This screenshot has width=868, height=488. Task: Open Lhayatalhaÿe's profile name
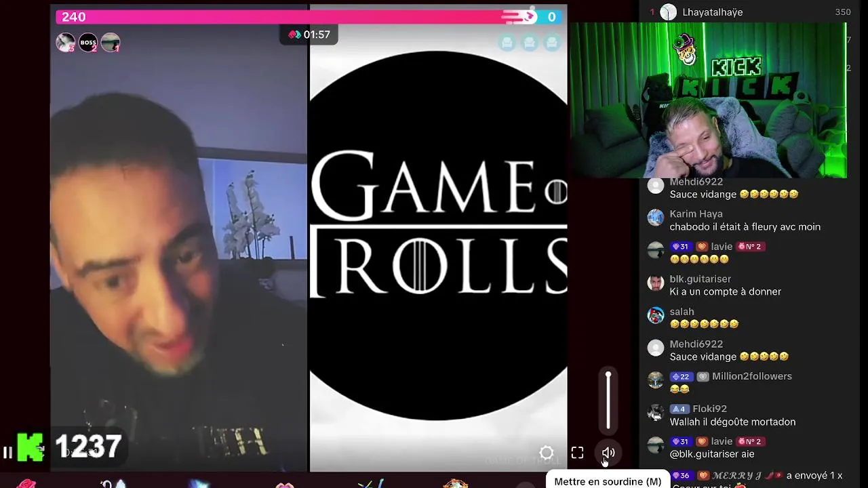[x=712, y=12]
